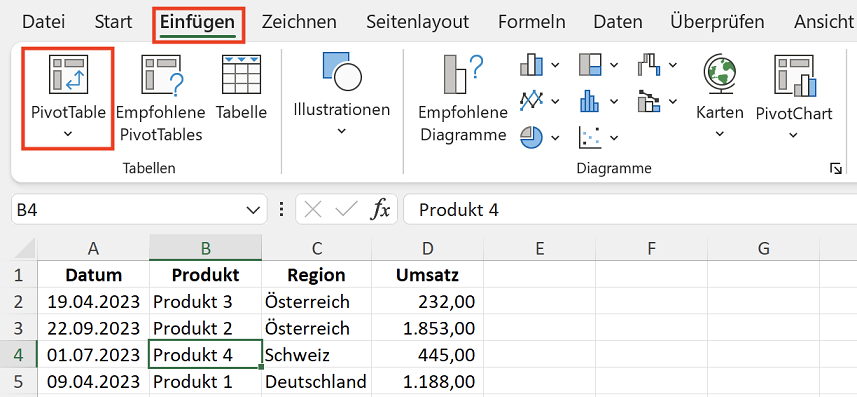Expand the Illustrationen dropdown

point(342,131)
